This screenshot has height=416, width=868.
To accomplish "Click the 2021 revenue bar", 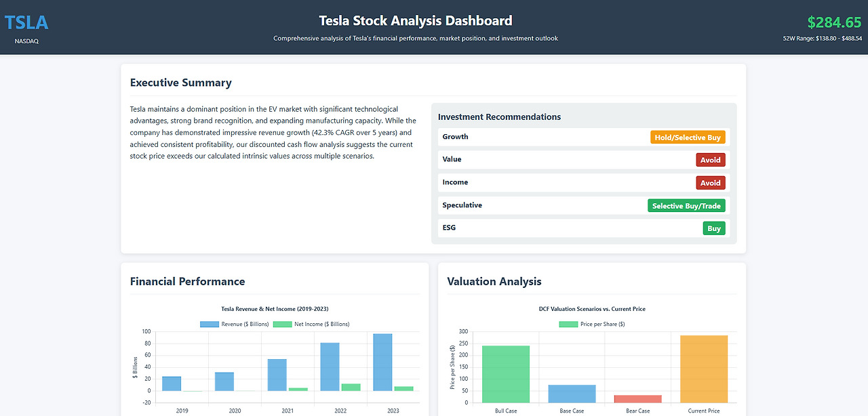I will [x=277, y=375].
